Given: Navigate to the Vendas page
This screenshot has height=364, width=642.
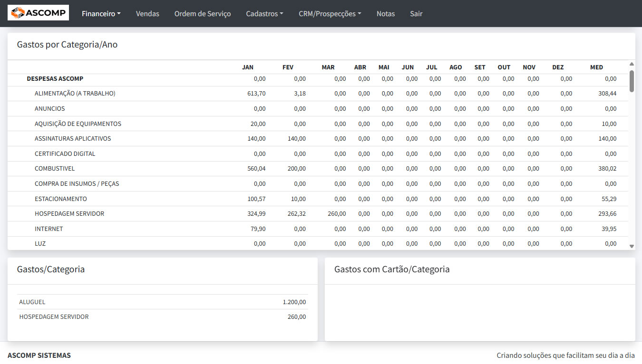Looking at the screenshot, I should pos(147,14).
